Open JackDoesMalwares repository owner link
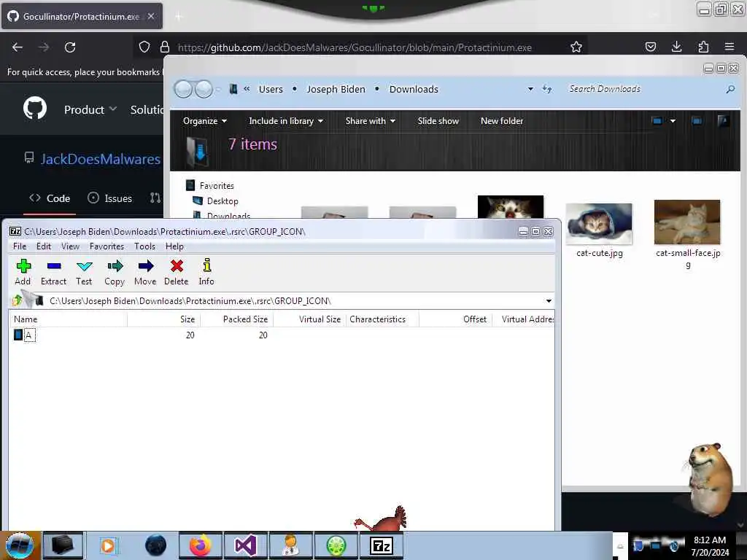 click(x=100, y=159)
